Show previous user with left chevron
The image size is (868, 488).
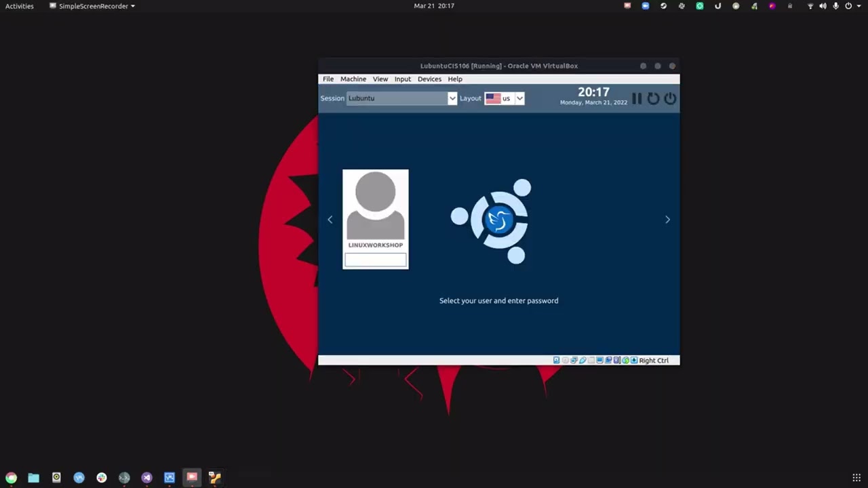[x=330, y=220]
